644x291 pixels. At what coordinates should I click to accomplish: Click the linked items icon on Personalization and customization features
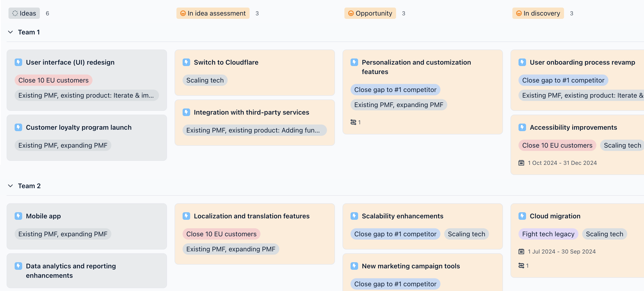point(353,122)
